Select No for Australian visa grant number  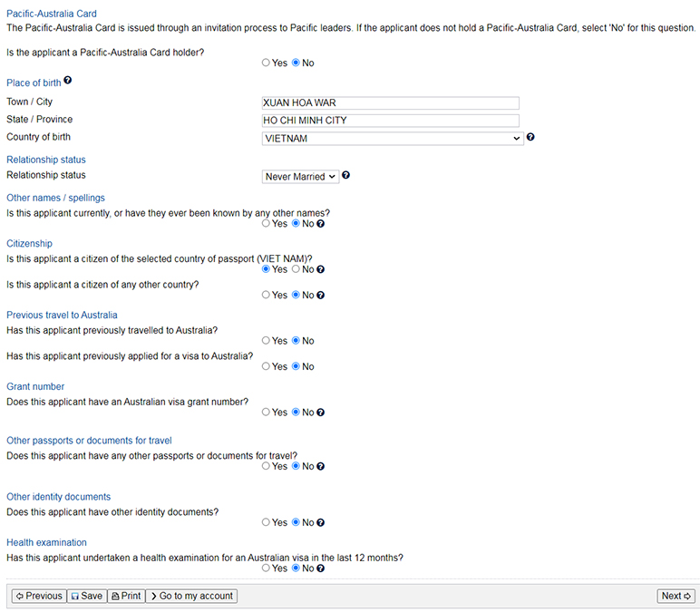pos(296,412)
